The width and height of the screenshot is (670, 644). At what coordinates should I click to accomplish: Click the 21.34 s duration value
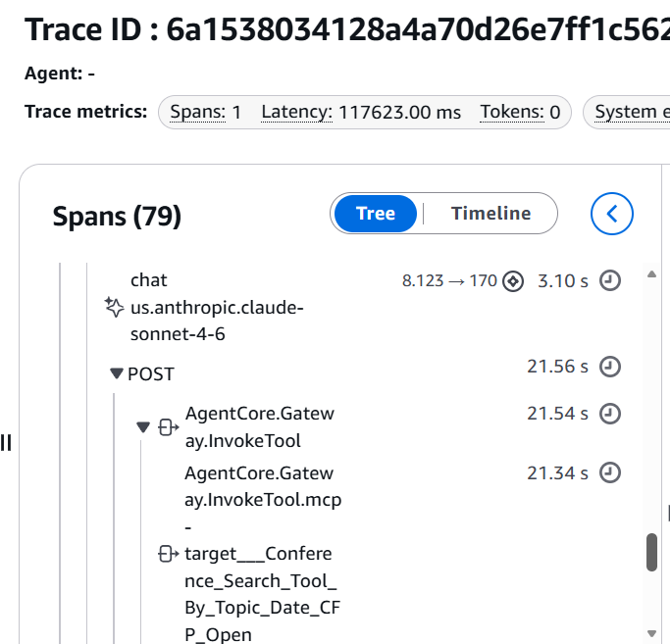[557, 473]
